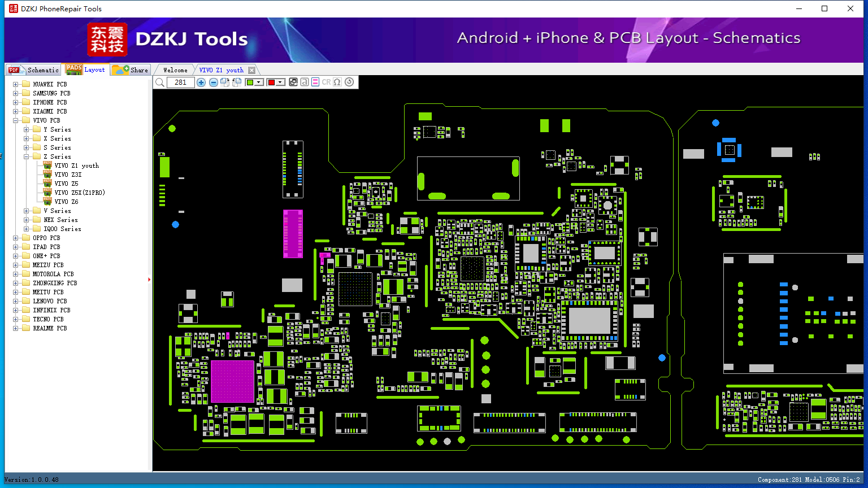Select the V Series folder label
This screenshot has height=488, width=868.
57,211
